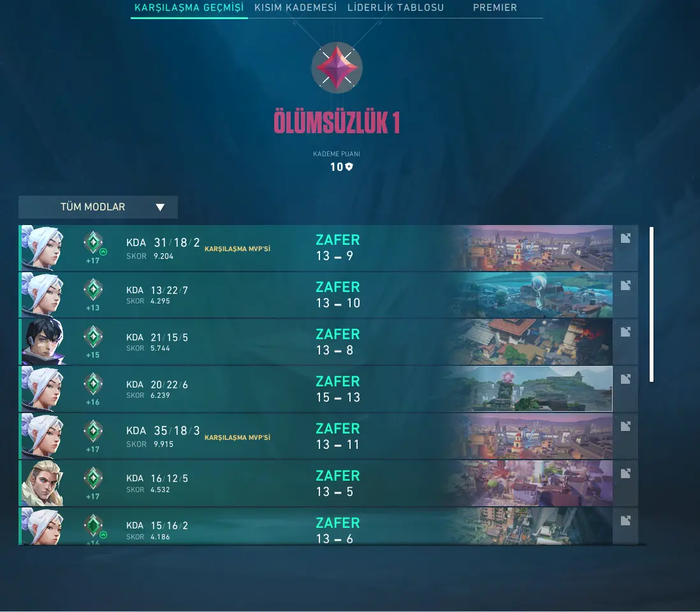This screenshot has width=700, height=612.
Task: Open details icon for 15–13 victory match
Action: [625, 379]
